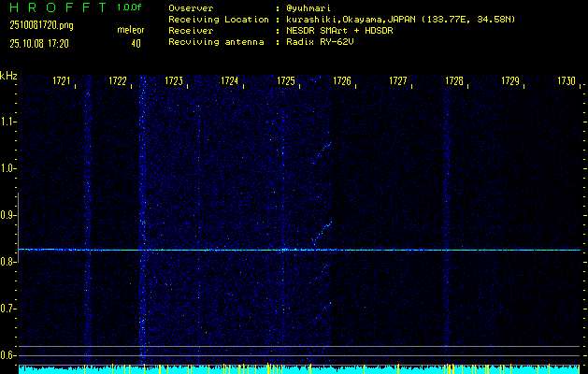Click the Recviving antenna field label
This screenshot has height=374, width=588.
click(x=216, y=42)
